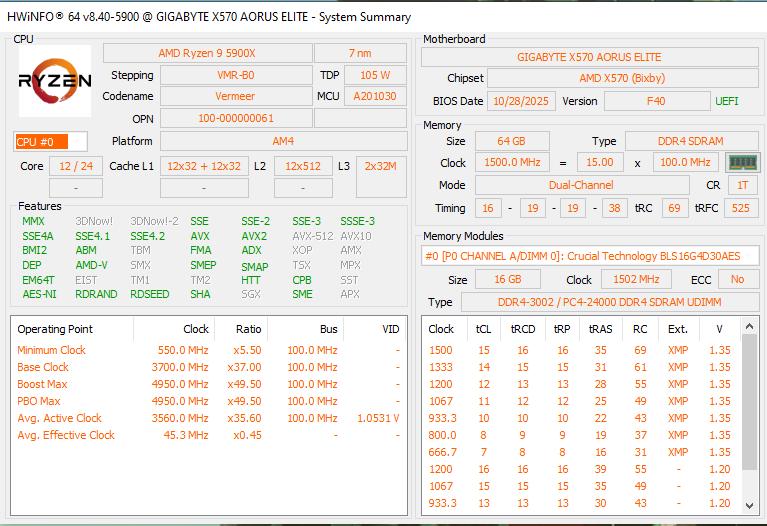Screen dimensions: 767x526
Task: Click the GIGABYTE X570 AORUS ELITE motherboard field
Action: (x=589, y=57)
